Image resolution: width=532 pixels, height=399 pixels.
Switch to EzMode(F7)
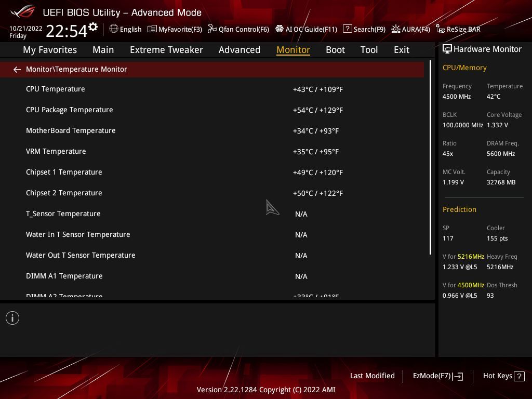pos(437,376)
